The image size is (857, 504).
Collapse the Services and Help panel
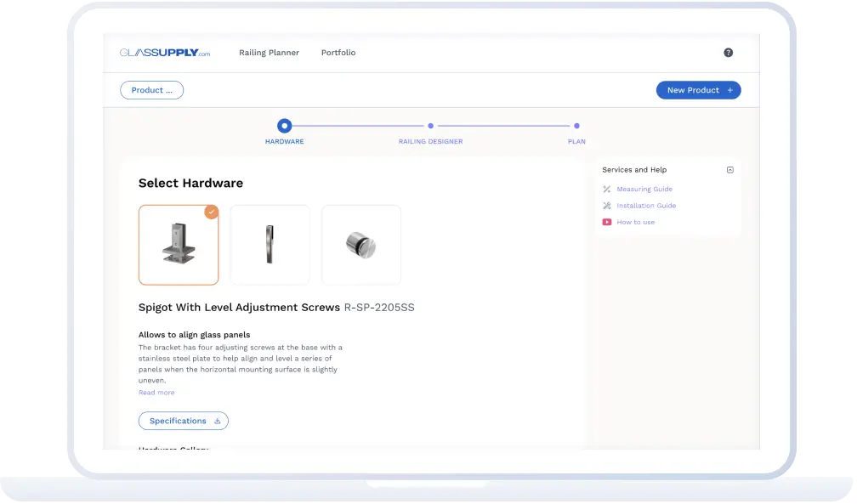(729, 170)
